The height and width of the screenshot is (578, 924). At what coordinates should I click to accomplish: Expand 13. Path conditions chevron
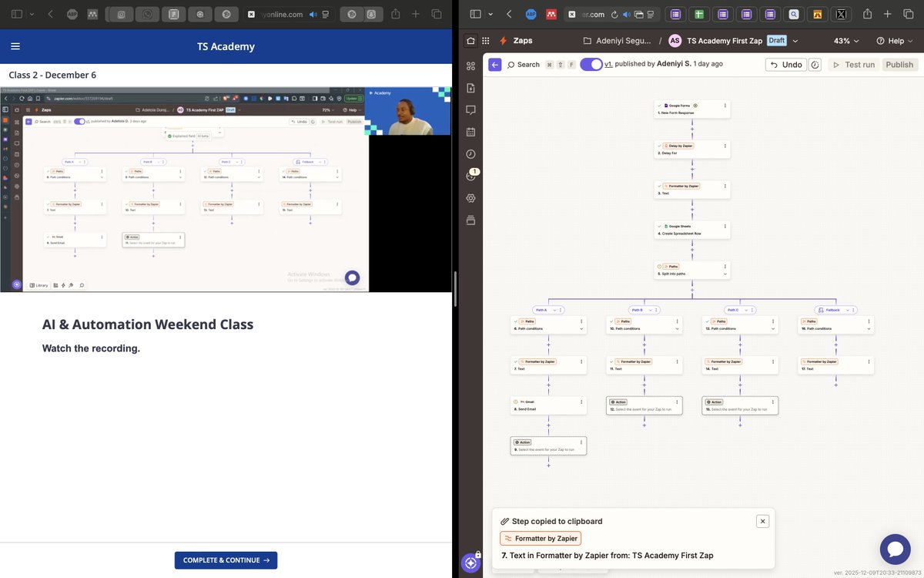click(x=773, y=329)
